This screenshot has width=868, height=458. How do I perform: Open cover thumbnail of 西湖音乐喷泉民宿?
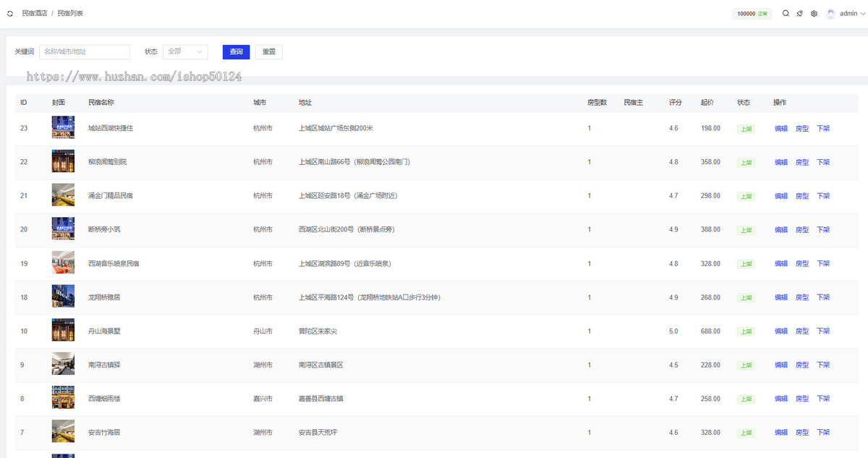pos(63,263)
